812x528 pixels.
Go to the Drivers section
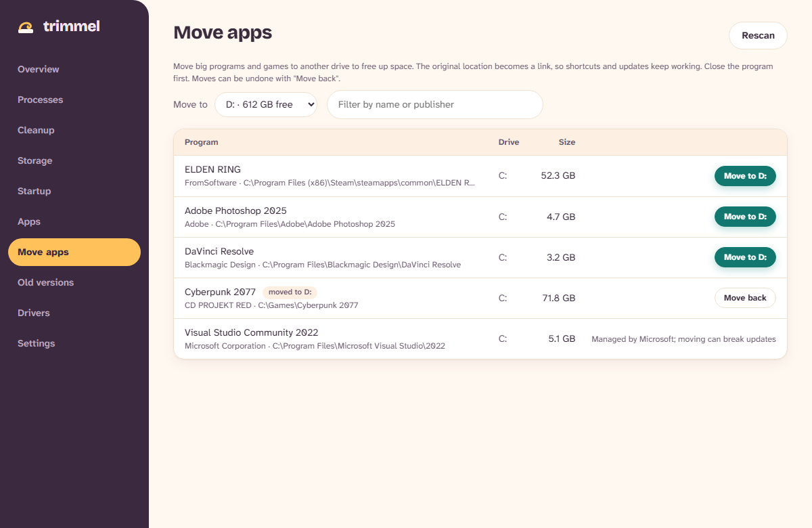click(x=74, y=313)
